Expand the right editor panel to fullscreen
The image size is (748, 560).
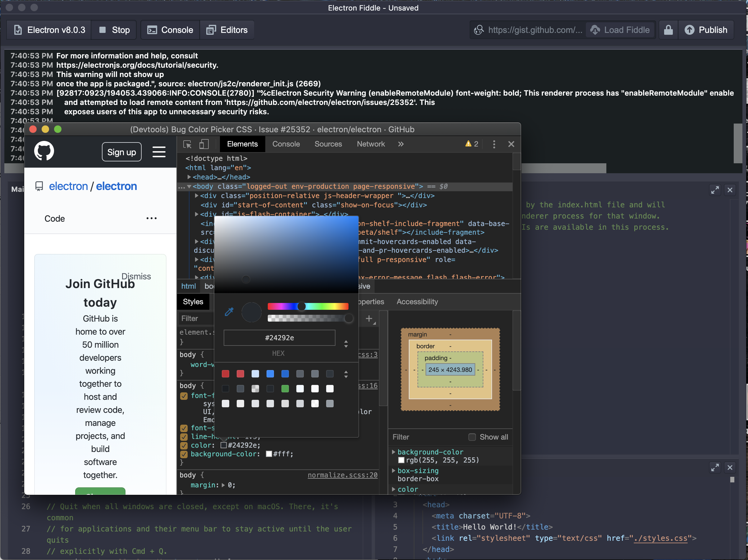point(715,190)
